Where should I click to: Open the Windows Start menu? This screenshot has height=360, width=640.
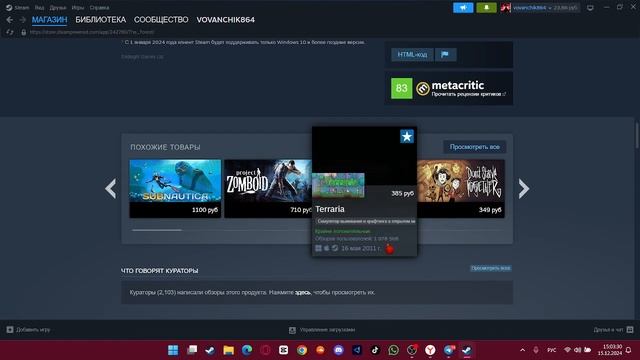173,350
